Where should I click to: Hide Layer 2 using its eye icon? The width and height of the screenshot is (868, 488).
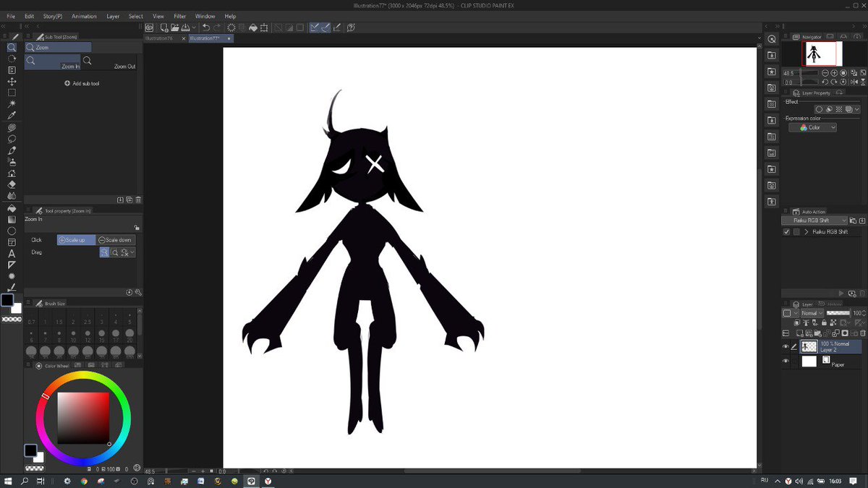[786, 347]
